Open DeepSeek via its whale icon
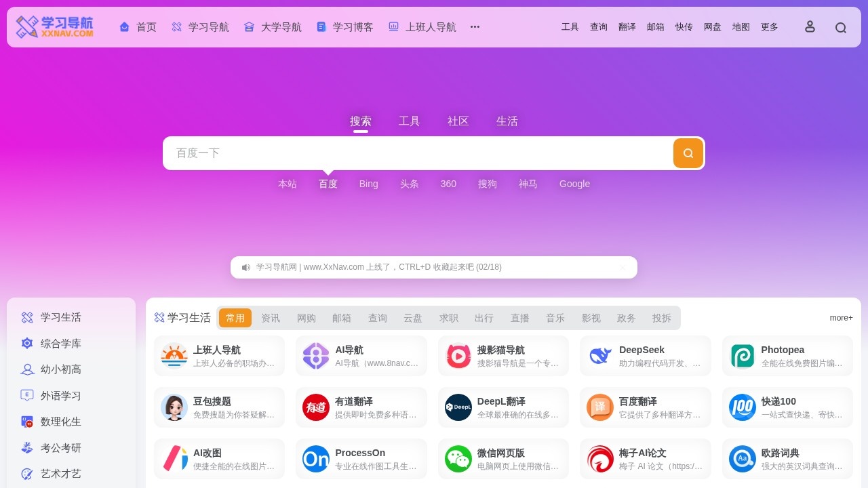Screen dimensions: 868x488 click(x=599, y=355)
